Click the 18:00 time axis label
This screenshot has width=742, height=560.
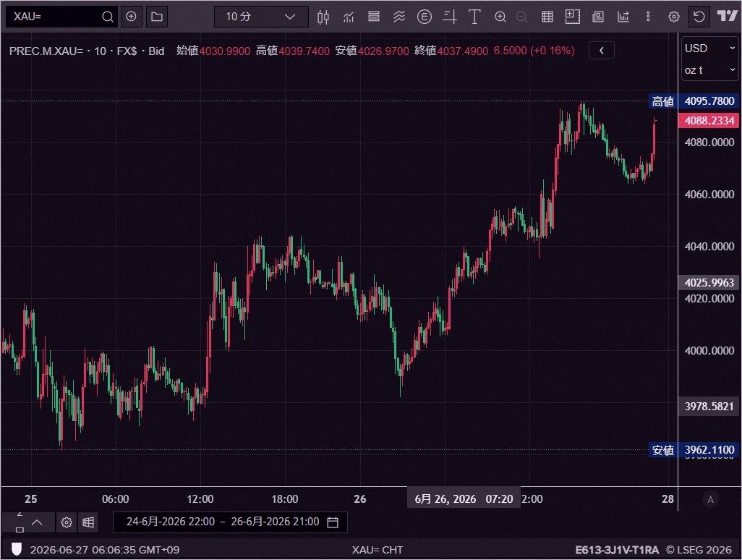click(285, 499)
